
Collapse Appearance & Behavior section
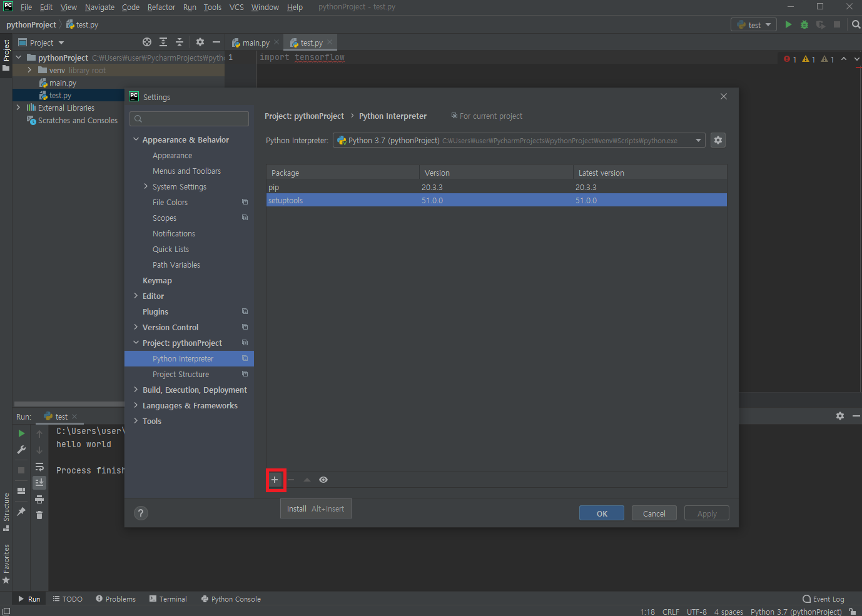pyautogui.click(x=136, y=139)
